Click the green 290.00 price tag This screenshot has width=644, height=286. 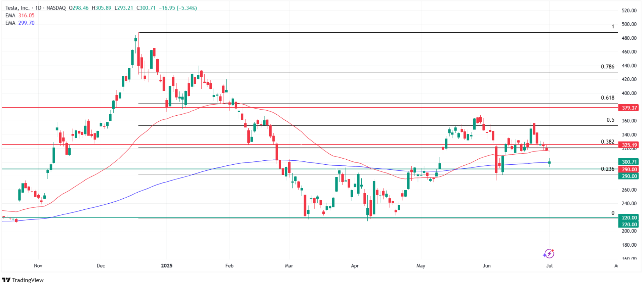(x=629, y=176)
